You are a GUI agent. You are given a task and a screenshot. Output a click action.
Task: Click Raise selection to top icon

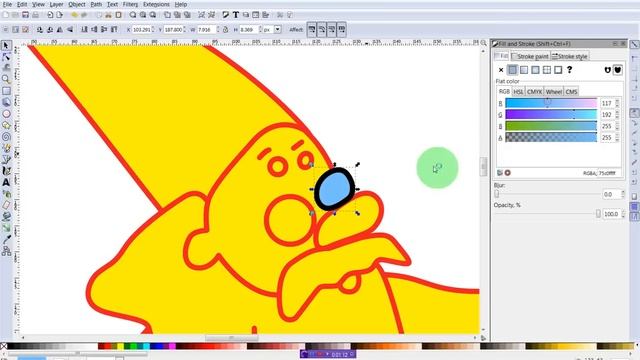(x=114, y=30)
